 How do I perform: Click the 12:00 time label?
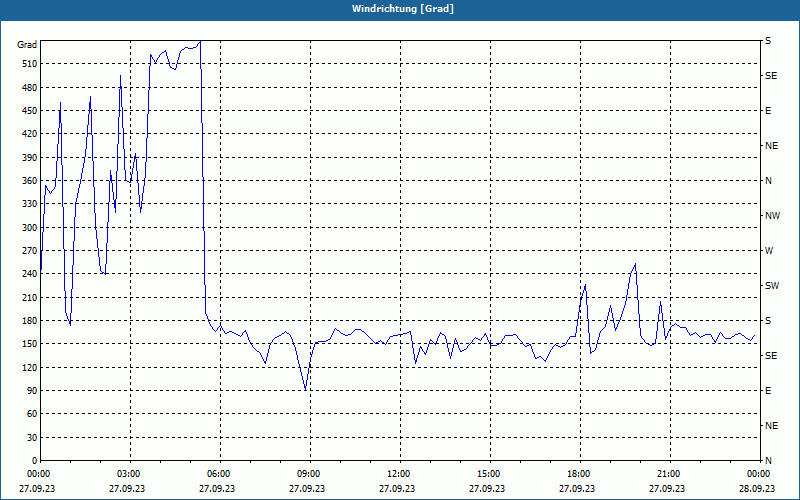point(398,473)
